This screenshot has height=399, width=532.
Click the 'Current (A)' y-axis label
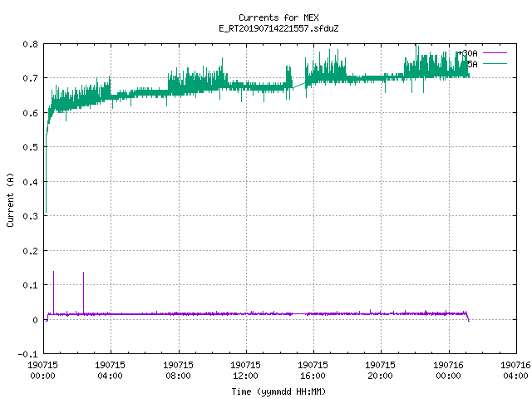pyautogui.click(x=10, y=199)
